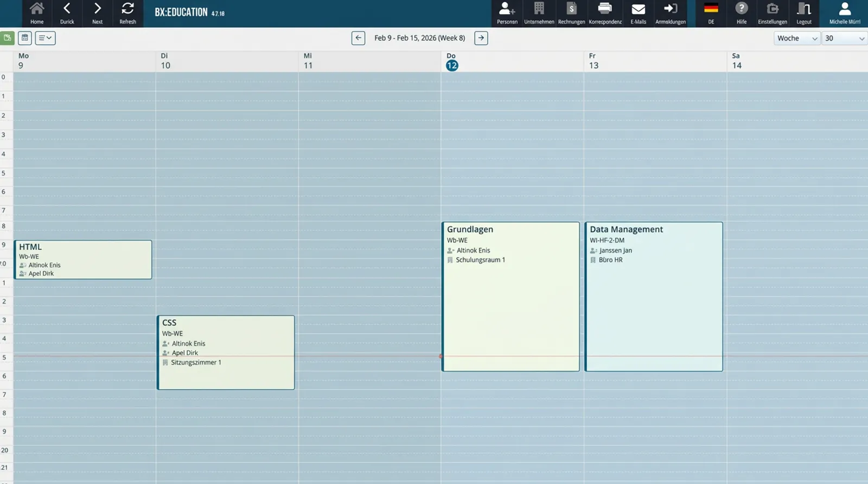The width and height of the screenshot is (868, 484).
Task: Click Janssen Jan in Data Management
Action: [x=616, y=250]
